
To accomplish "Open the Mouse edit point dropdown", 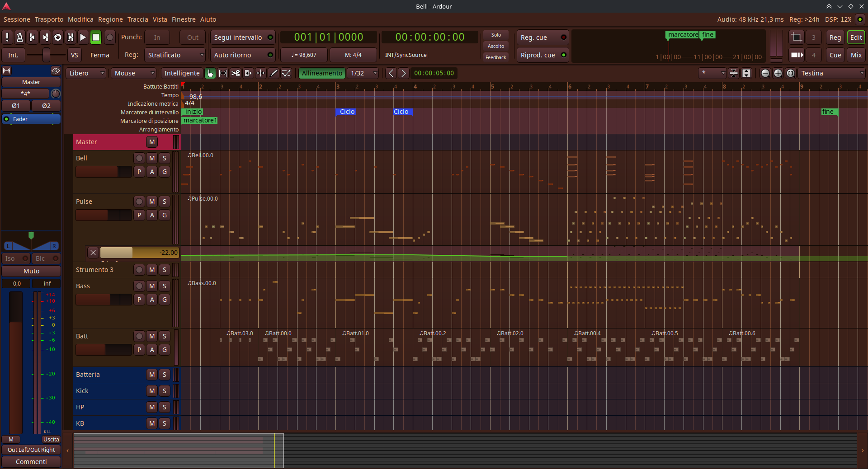I will 133,73.
